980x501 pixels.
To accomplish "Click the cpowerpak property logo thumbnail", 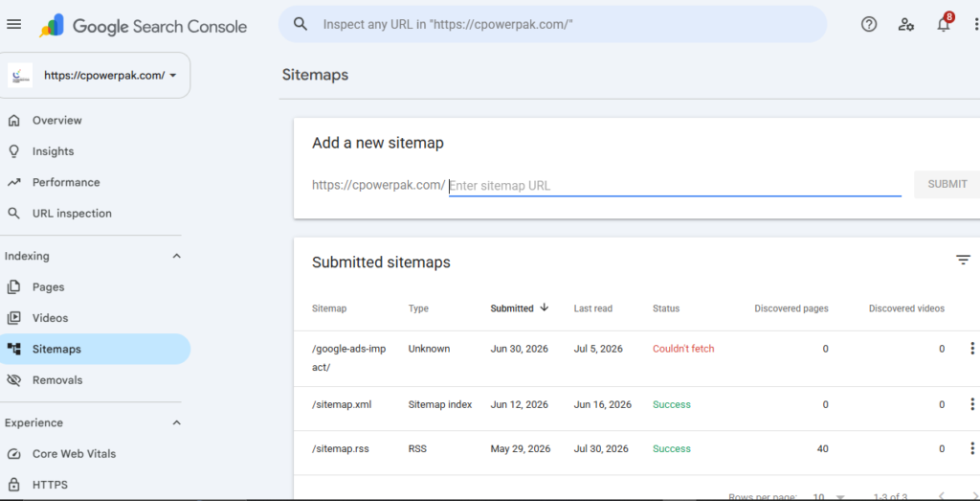I will coord(20,75).
